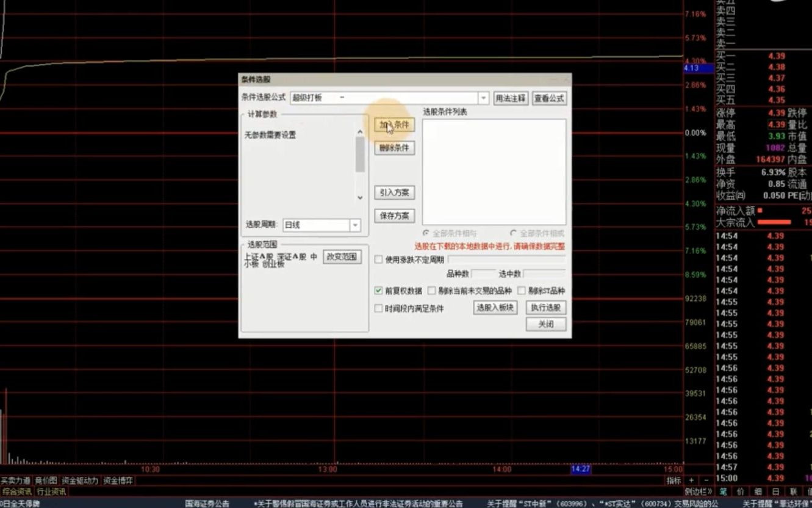Uncheck the 前复权数据 checkbox
Screen dimensions: 812x508
tap(378, 291)
